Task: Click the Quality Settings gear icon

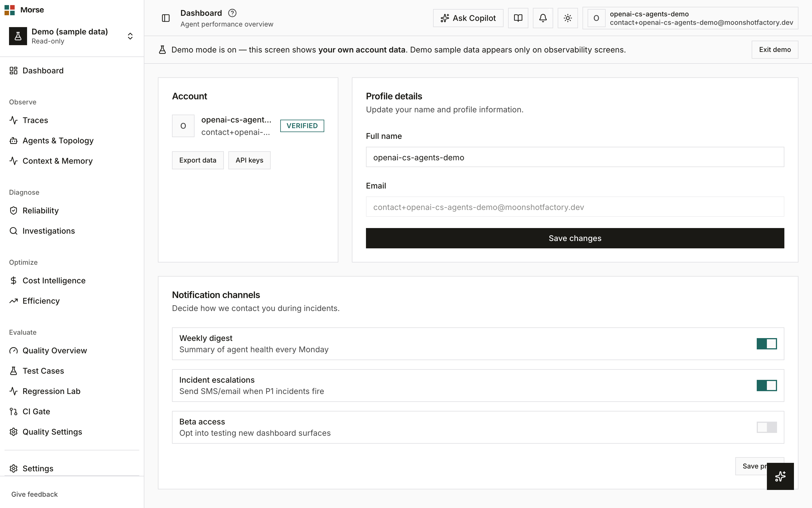Action: pyautogui.click(x=14, y=432)
